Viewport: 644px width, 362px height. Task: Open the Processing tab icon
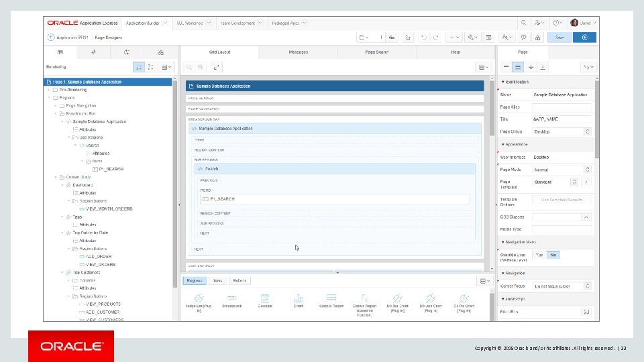[127, 52]
